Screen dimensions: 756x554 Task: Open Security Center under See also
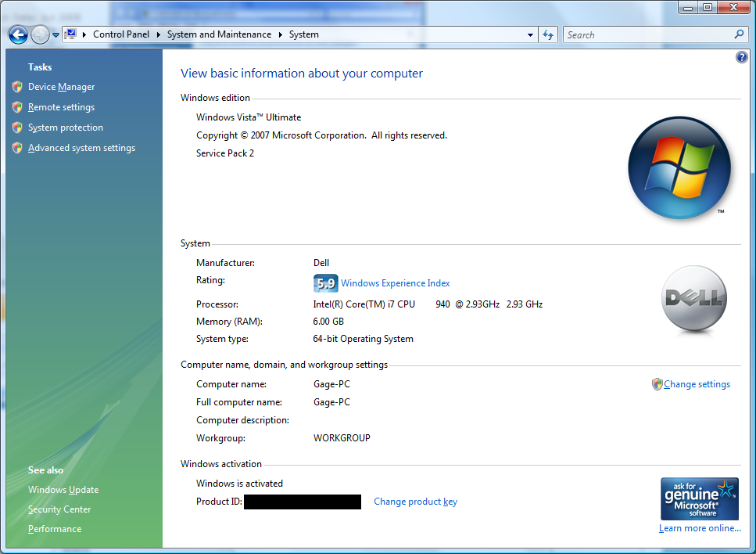point(59,509)
